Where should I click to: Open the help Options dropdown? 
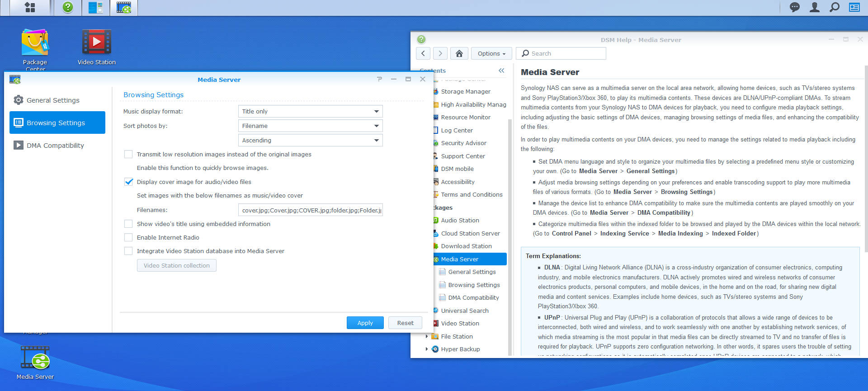point(491,53)
